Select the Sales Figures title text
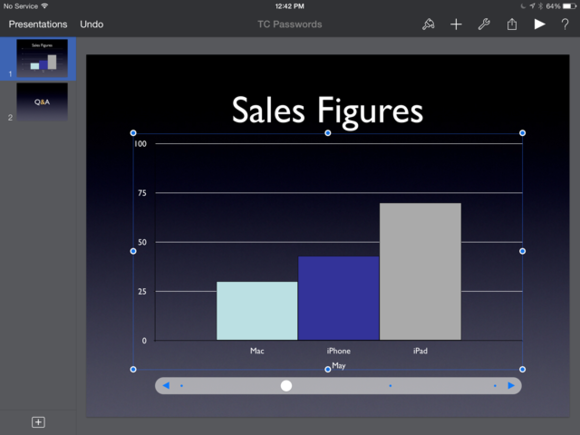This screenshot has height=435, width=580. pos(327,110)
